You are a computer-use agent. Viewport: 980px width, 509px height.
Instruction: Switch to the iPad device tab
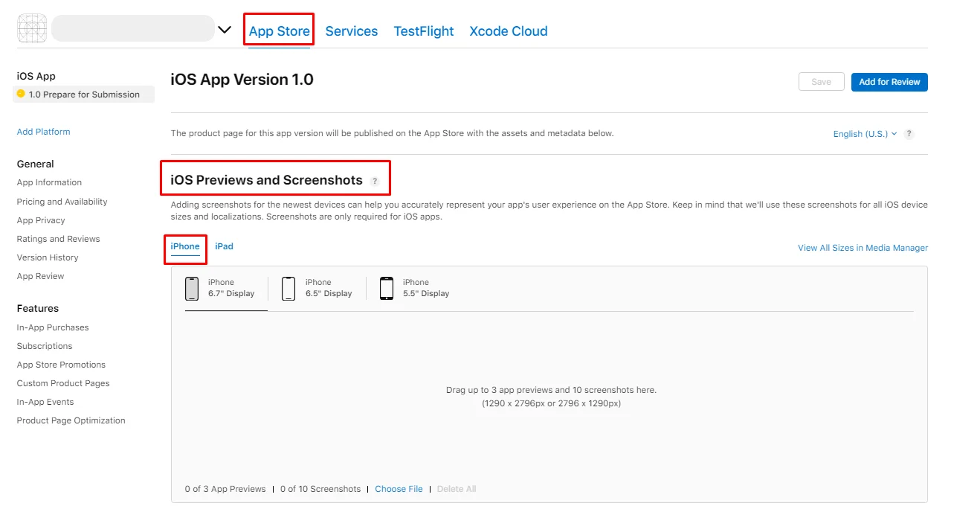(224, 246)
